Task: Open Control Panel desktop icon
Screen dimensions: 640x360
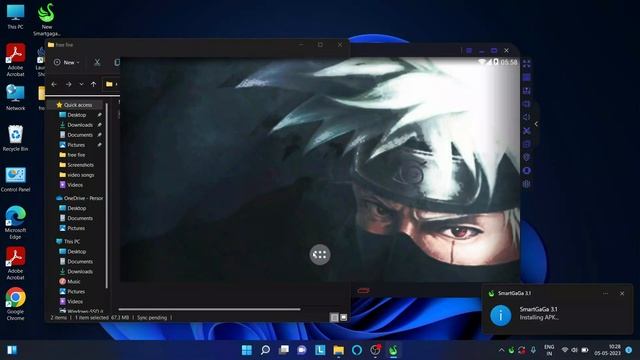Action: [x=16, y=179]
